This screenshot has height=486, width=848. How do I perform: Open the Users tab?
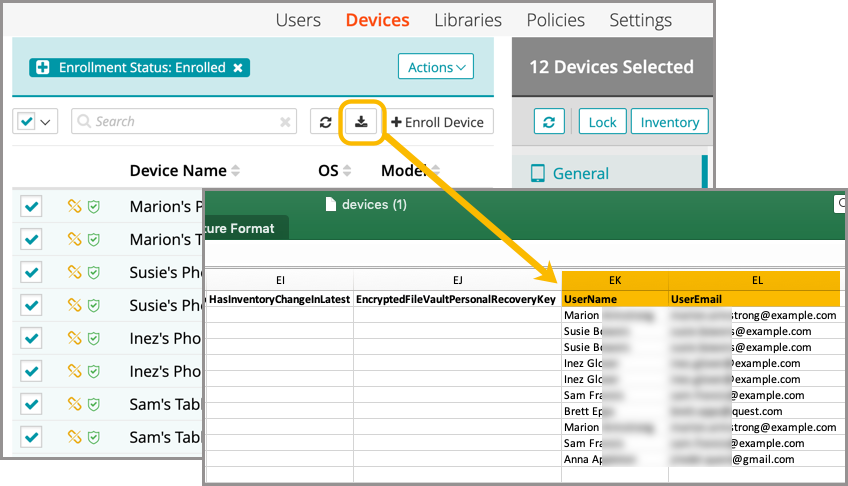click(298, 20)
